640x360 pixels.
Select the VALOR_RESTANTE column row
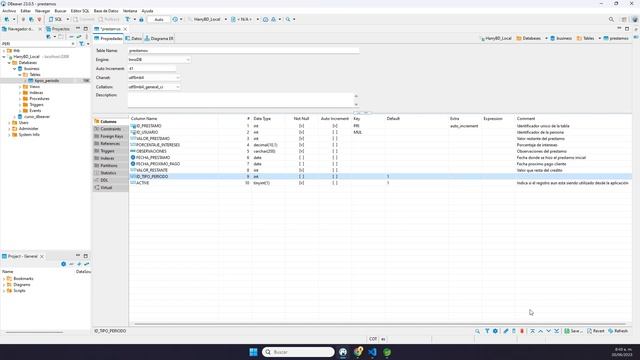pos(380,170)
